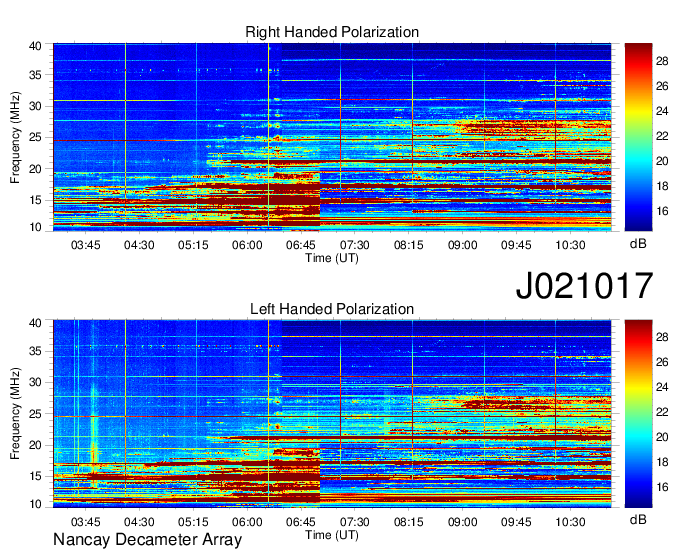Click the Time (UT) label under Left Handed plot
The height and width of the screenshot is (552, 680).
tap(332, 535)
